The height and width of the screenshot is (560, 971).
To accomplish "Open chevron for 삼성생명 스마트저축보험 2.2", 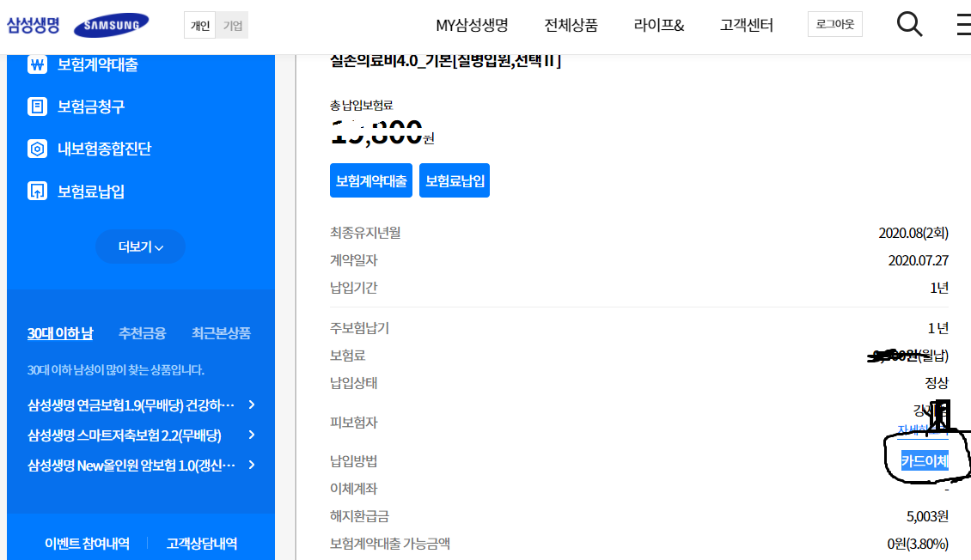I will pyautogui.click(x=252, y=435).
